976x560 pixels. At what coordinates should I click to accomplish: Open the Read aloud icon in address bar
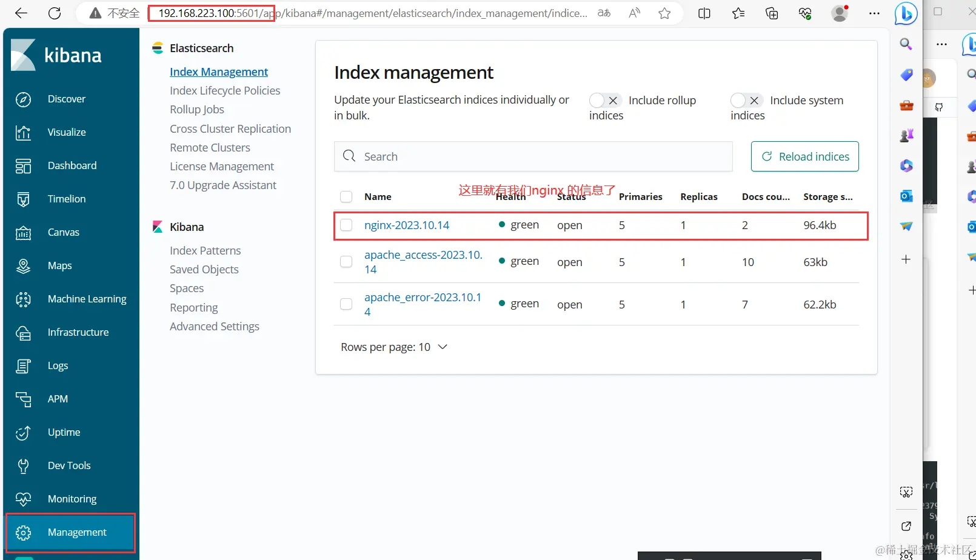coord(634,13)
